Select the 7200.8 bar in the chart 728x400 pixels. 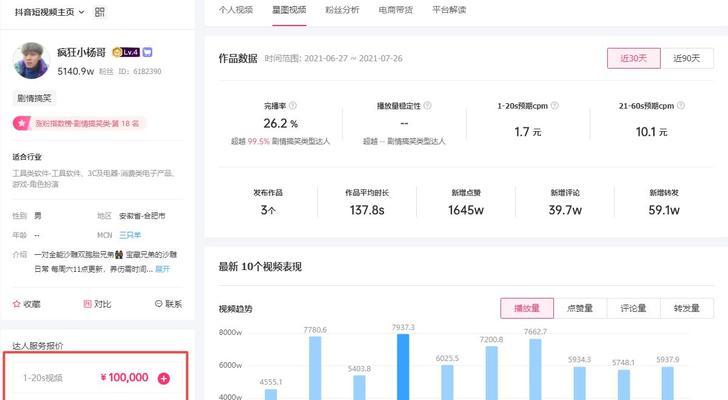[x=492, y=373]
